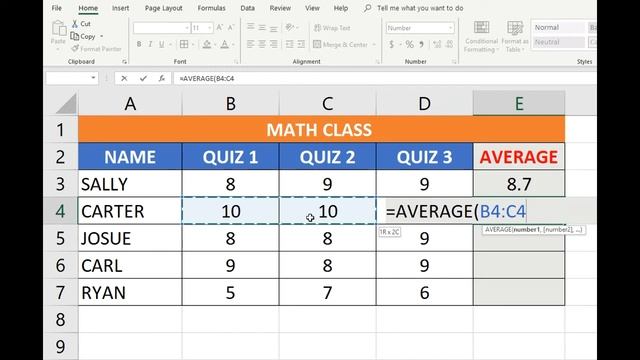Open the Font settings dialog launcher

click(x=236, y=62)
